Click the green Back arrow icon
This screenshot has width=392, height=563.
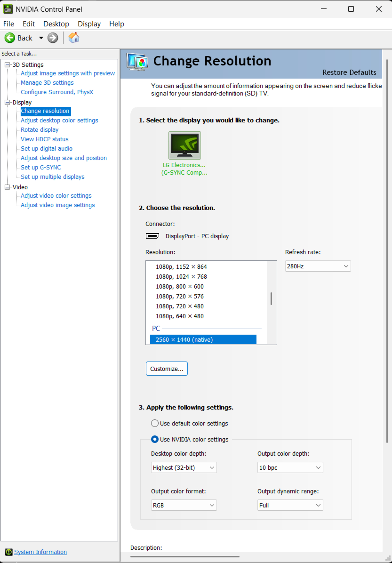(x=10, y=38)
